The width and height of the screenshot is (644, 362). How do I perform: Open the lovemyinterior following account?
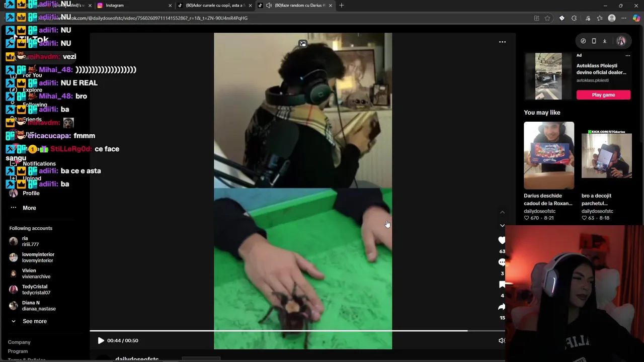[x=32, y=257]
